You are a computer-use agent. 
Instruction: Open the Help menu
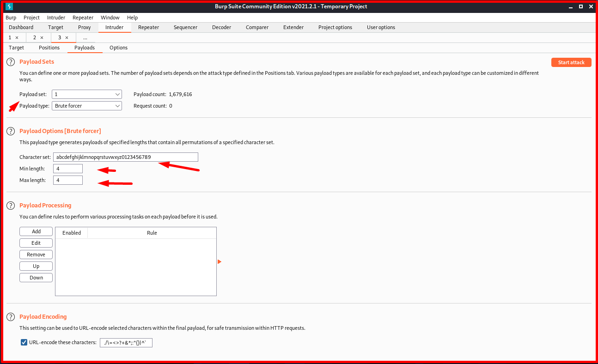[132, 18]
